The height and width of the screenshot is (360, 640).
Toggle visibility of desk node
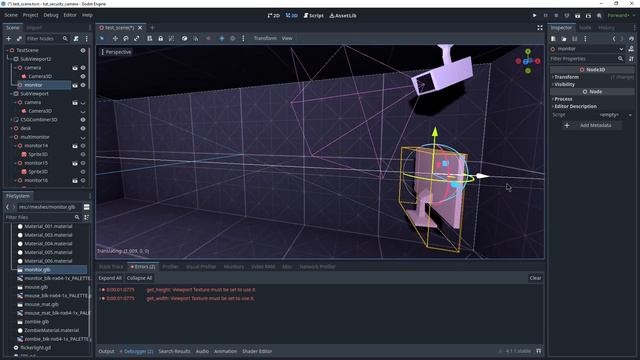[83, 128]
